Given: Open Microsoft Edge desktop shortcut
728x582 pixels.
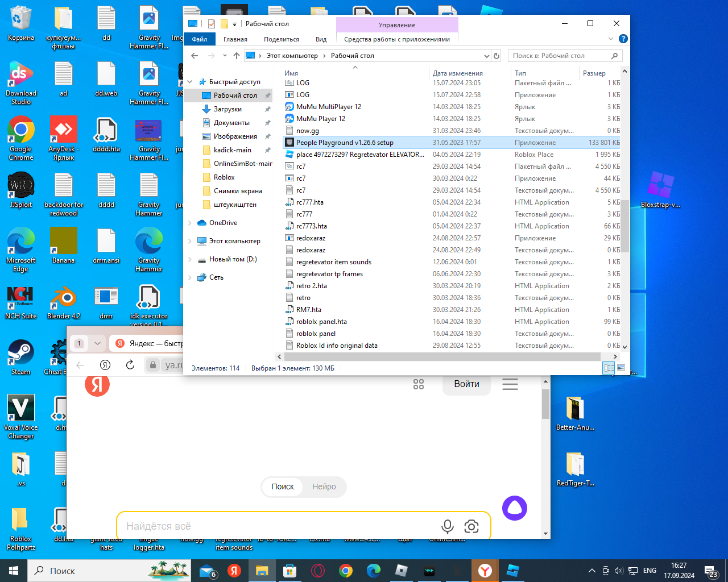Looking at the screenshot, I should [21, 250].
